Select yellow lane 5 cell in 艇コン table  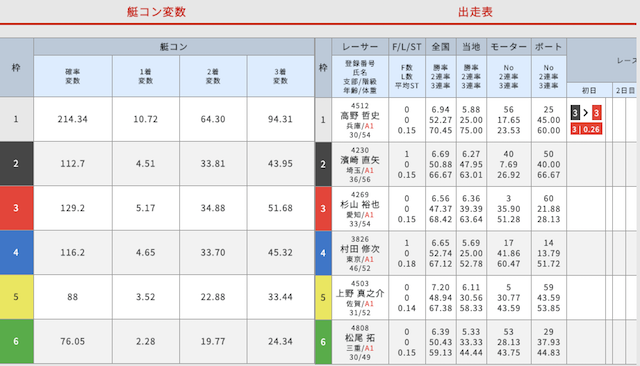click(16, 297)
